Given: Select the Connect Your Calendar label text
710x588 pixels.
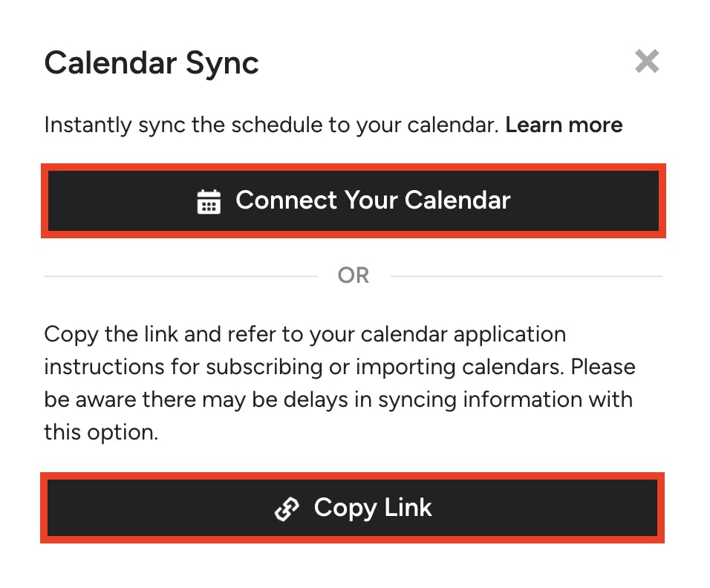Looking at the screenshot, I should 373,200.
